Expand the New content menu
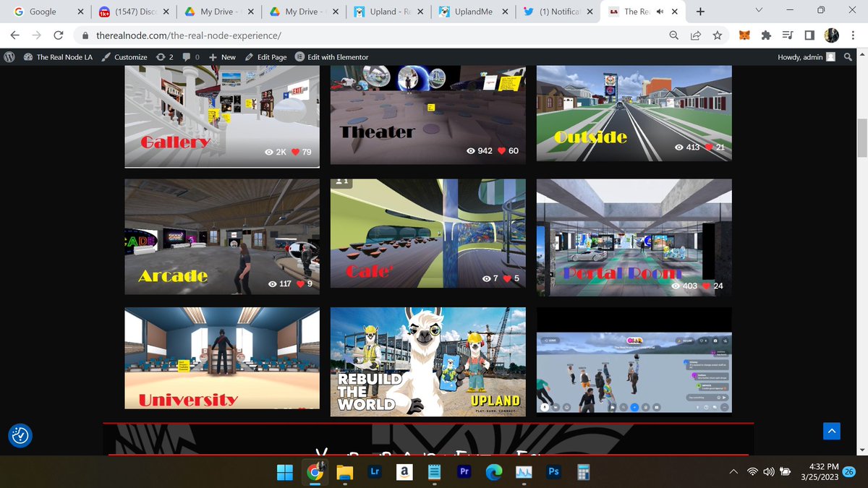 tap(222, 56)
